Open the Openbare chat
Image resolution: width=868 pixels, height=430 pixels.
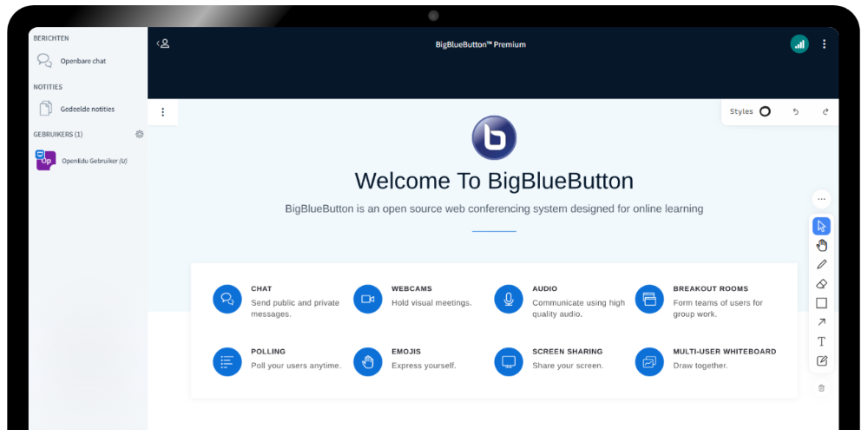(82, 62)
